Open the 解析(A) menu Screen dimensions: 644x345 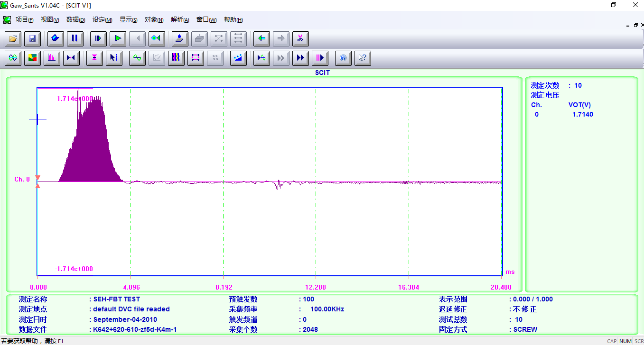click(180, 20)
